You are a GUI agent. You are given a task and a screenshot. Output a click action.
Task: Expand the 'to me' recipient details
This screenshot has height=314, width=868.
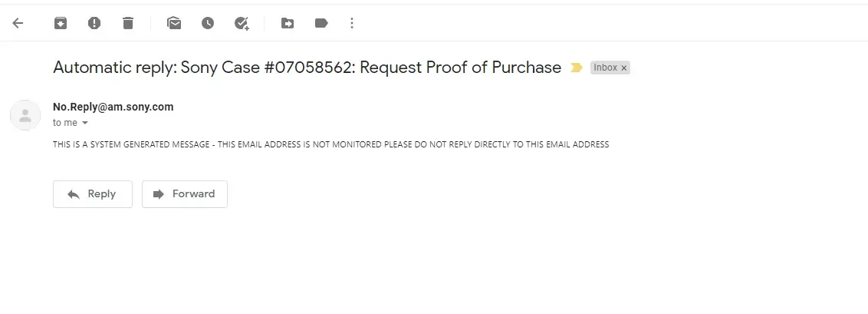[85, 123]
